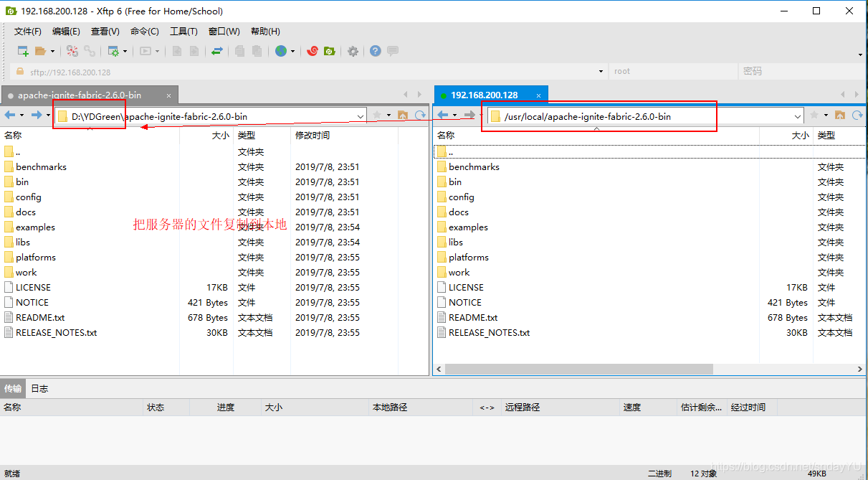Click the remote pane horizontal scrollbar
868x480 pixels.
point(579,369)
